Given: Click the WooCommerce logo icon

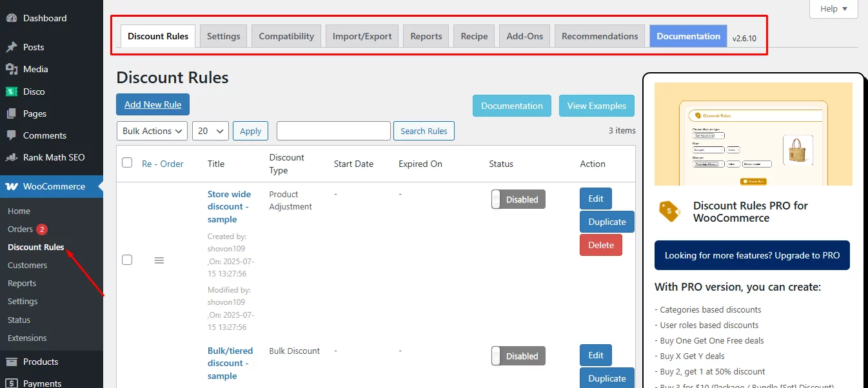Looking at the screenshot, I should [x=12, y=186].
